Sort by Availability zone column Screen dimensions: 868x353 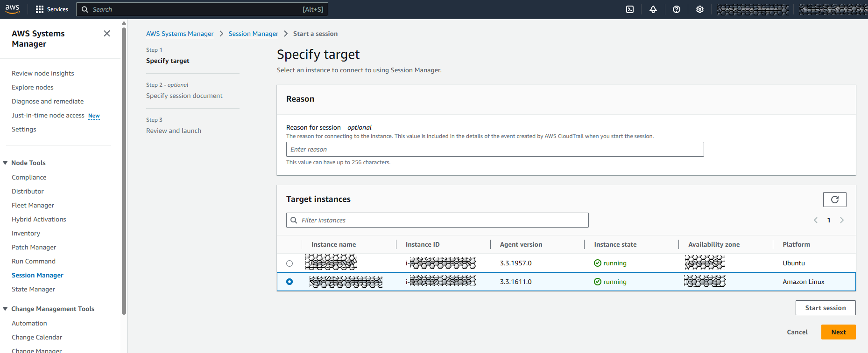coord(714,244)
